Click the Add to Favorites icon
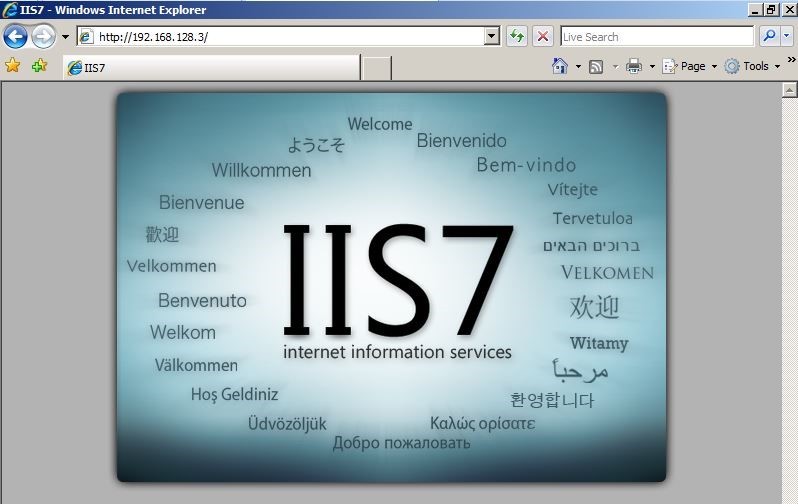Screen dimensions: 798x504 [39, 65]
